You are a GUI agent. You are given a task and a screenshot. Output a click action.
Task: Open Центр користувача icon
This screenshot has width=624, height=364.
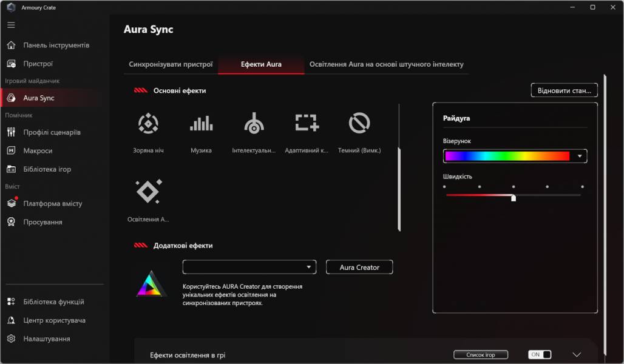click(x=11, y=320)
